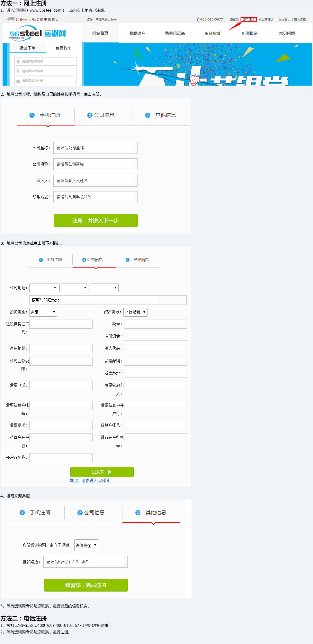Click the 联系人 name input field

[x=95, y=181]
